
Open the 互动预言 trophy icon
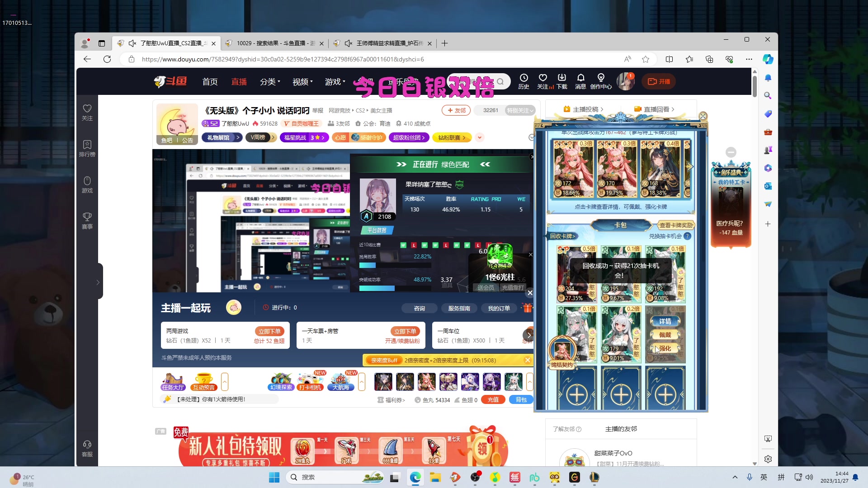pyautogui.click(x=204, y=382)
